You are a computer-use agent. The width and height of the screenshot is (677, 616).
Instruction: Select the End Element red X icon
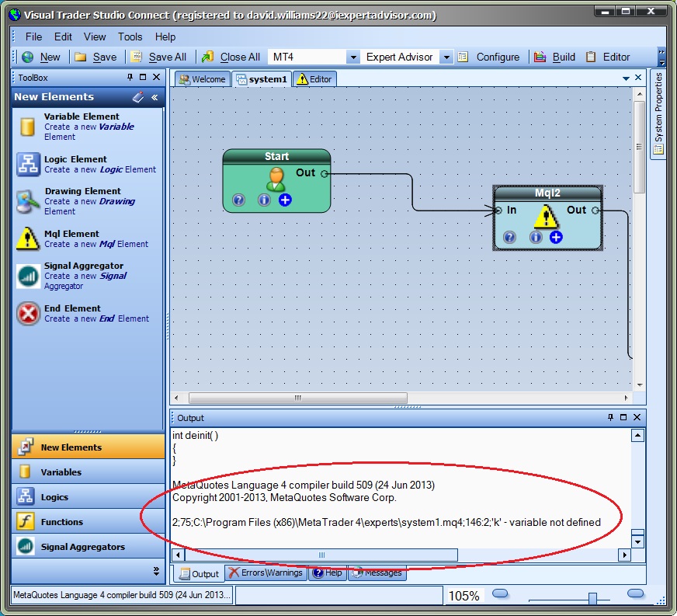(27, 313)
